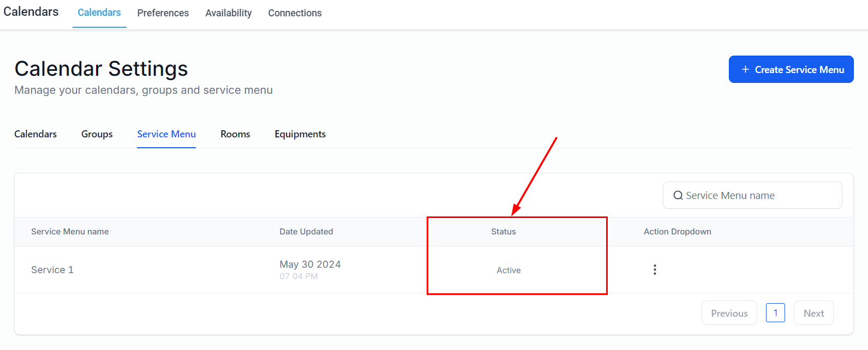Click the Next pagination button
Image resolution: width=868 pixels, height=350 pixels.
813,313
